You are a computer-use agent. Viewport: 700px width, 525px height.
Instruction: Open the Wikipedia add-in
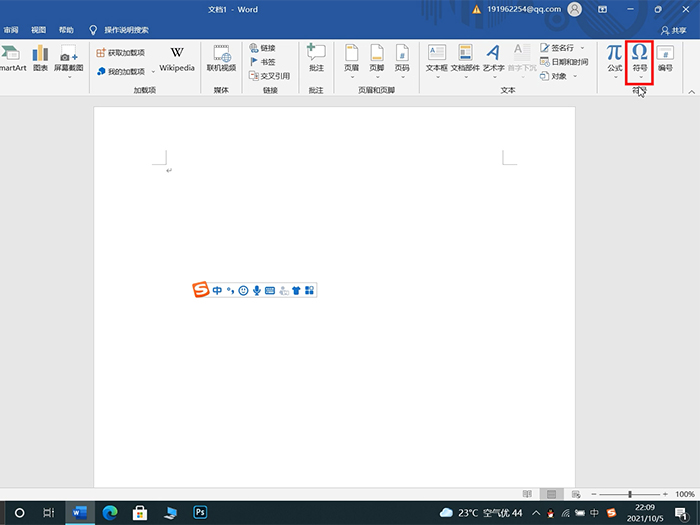click(x=177, y=59)
